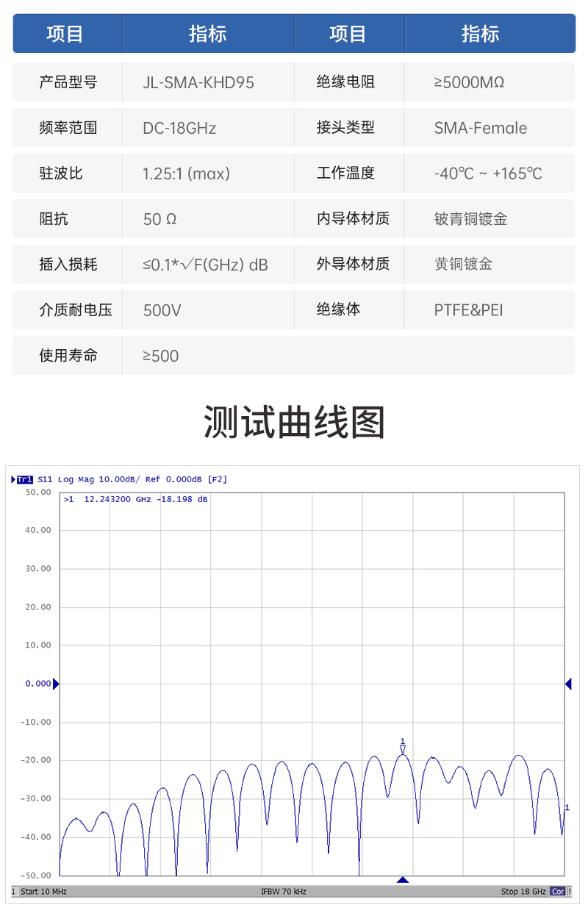The image size is (588, 924).
Task: Click the DC-18GHz frequency range value
Action: point(179,128)
